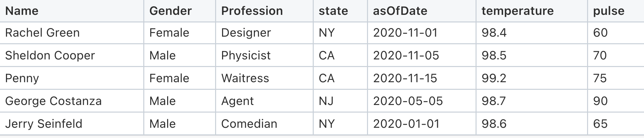Click the asOfDate column header
Image resolution: width=644 pixels, height=138 pixels.
pos(400,11)
